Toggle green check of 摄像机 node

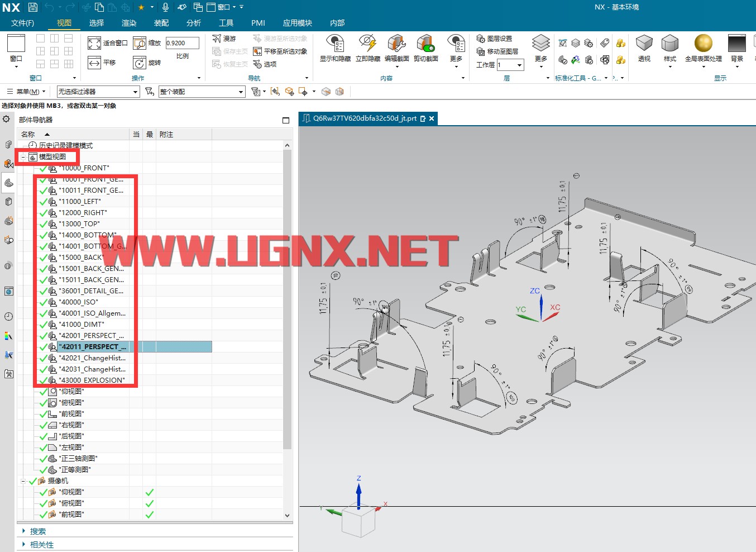[x=32, y=481]
